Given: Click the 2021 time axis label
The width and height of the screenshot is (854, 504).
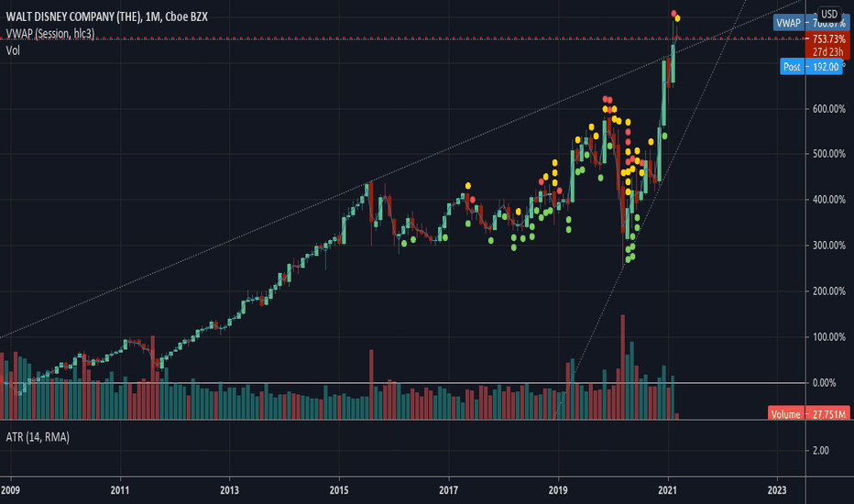Looking at the screenshot, I should (667, 490).
